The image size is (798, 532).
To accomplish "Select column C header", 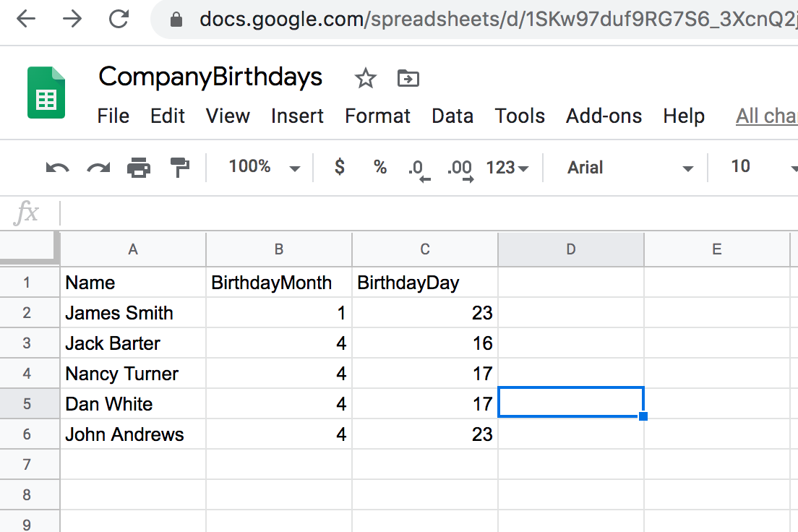I will pyautogui.click(x=425, y=249).
